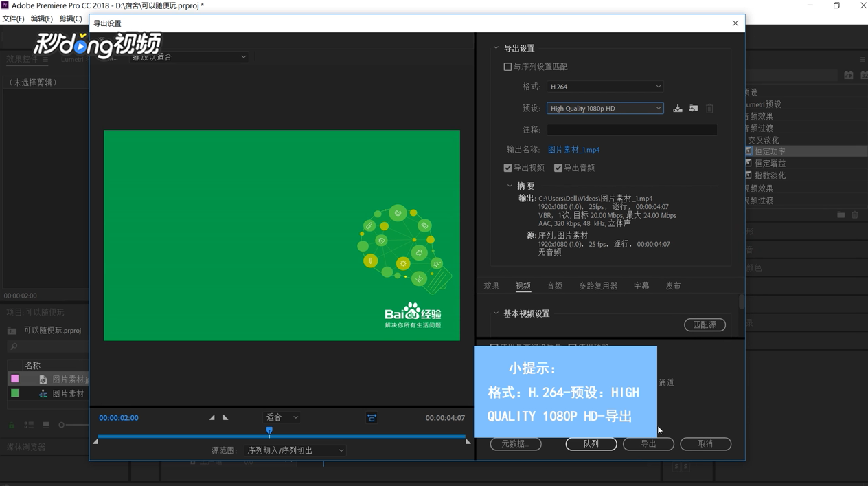Click the sequence icon for 图片素材
Viewport: 868px width, 486px height.
tap(43, 394)
